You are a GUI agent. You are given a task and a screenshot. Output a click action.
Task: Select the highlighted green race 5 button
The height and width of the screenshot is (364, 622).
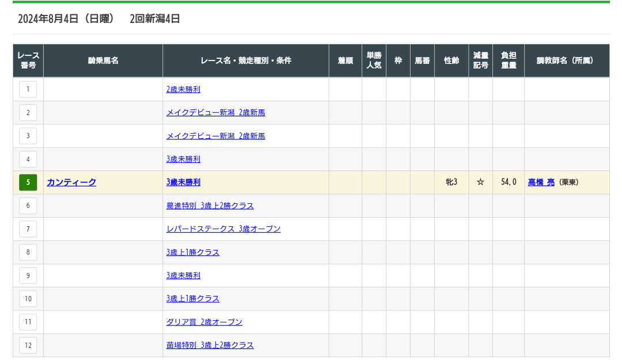click(x=28, y=183)
